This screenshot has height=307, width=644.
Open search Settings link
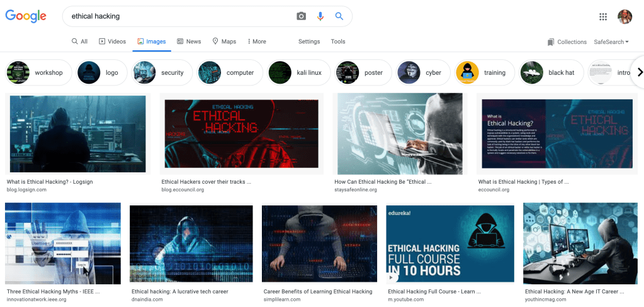point(309,42)
